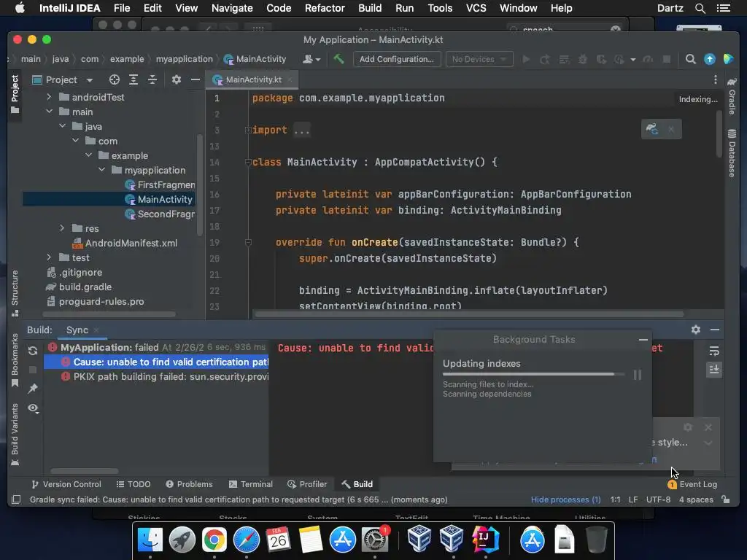
Task: Open Version Control tool window
Action: (x=66, y=484)
